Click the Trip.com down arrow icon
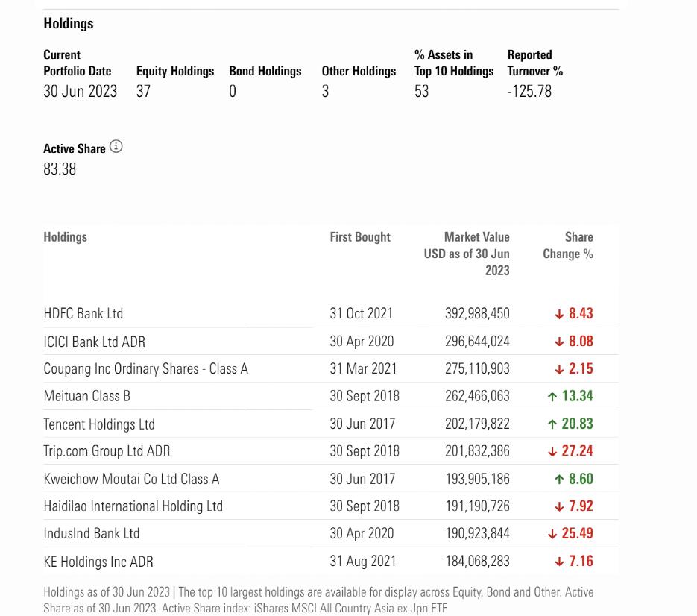 pos(552,451)
